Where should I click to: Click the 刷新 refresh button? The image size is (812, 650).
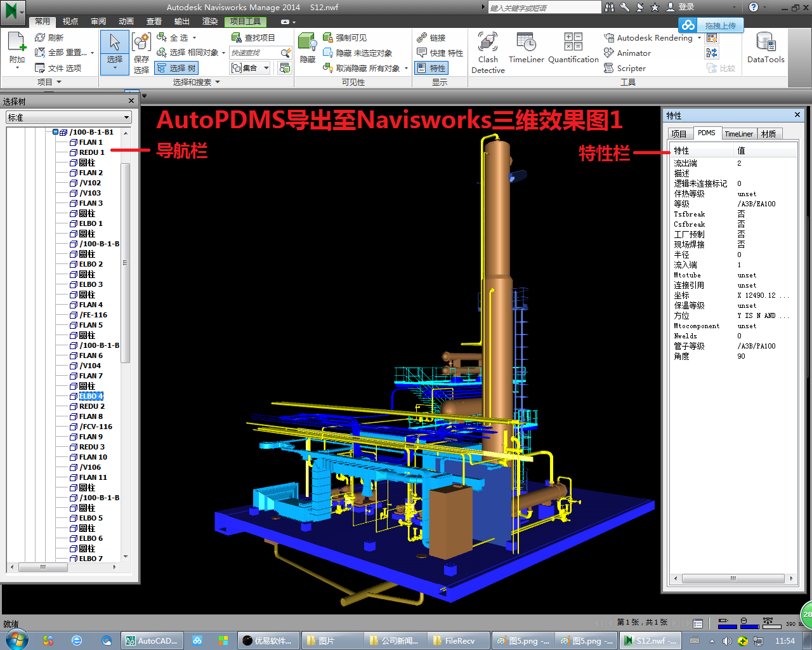click(49, 38)
